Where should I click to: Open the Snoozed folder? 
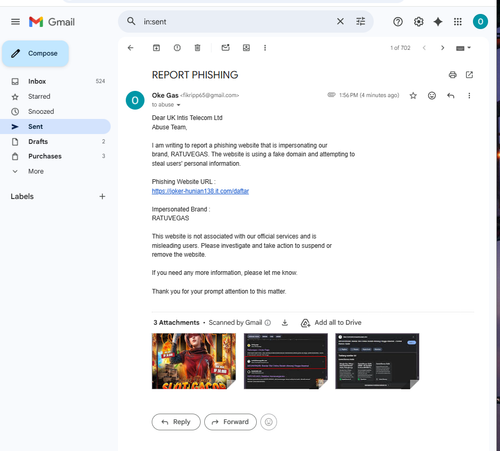[55, 111]
